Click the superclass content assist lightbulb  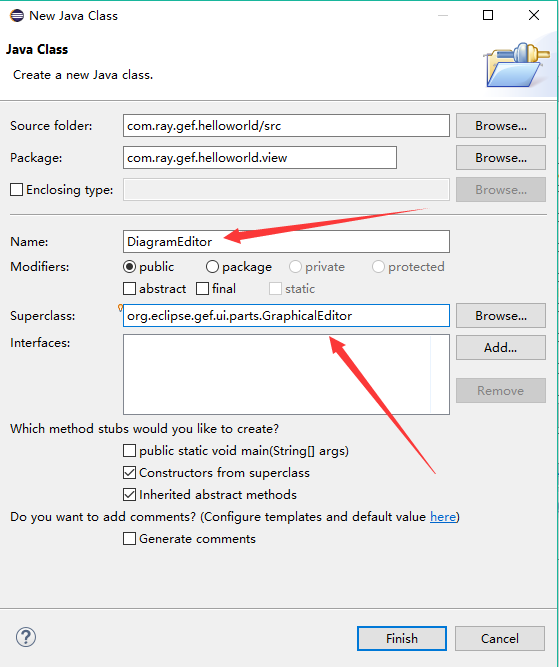(x=120, y=308)
